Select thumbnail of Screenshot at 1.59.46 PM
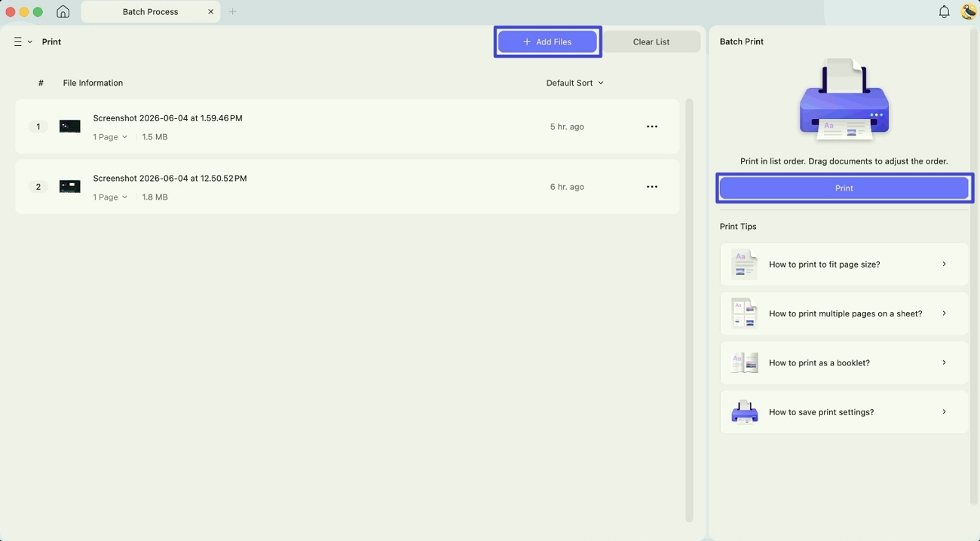The width and height of the screenshot is (980, 541). pos(70,127)
